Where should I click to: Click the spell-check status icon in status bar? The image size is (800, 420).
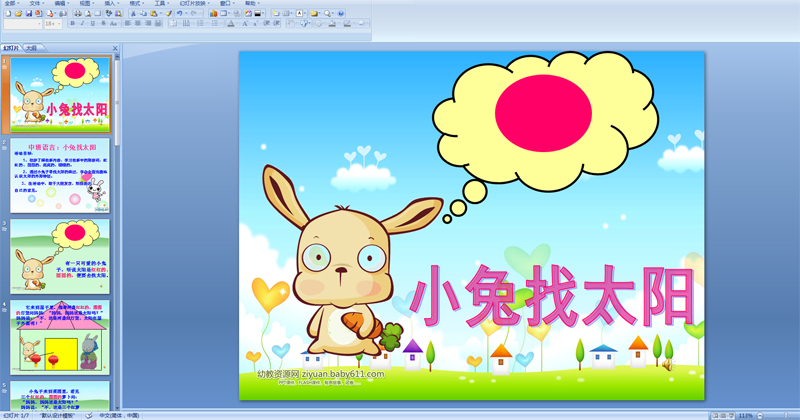(x=89, y=416)
